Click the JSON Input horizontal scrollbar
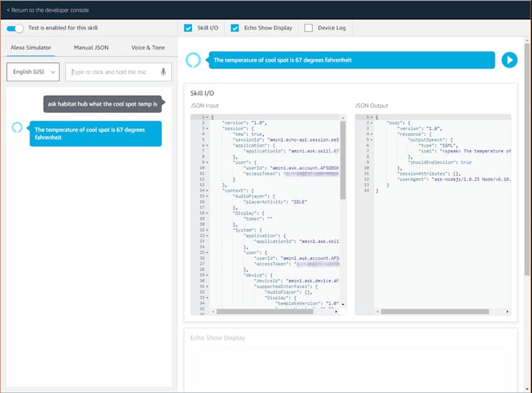 [265, 312]
